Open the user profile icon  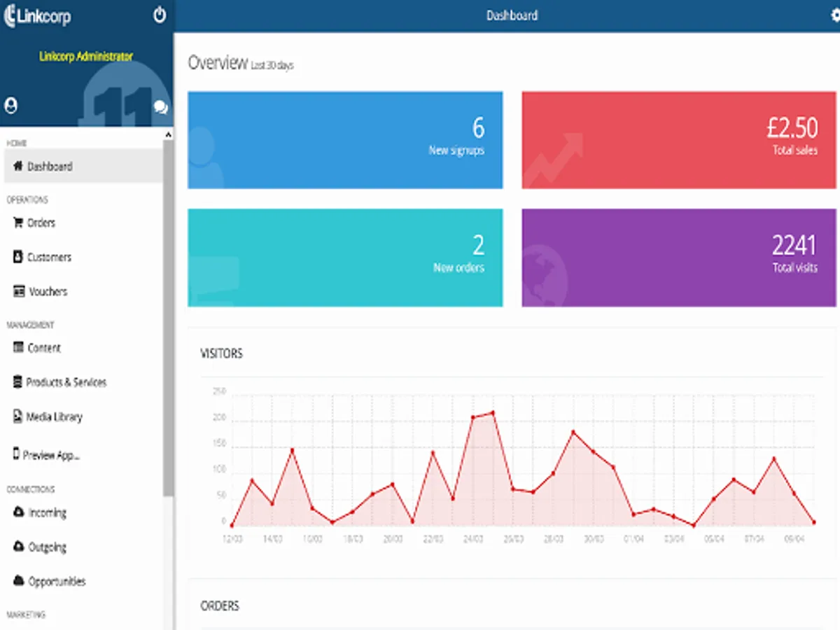(x=10, y=106)
